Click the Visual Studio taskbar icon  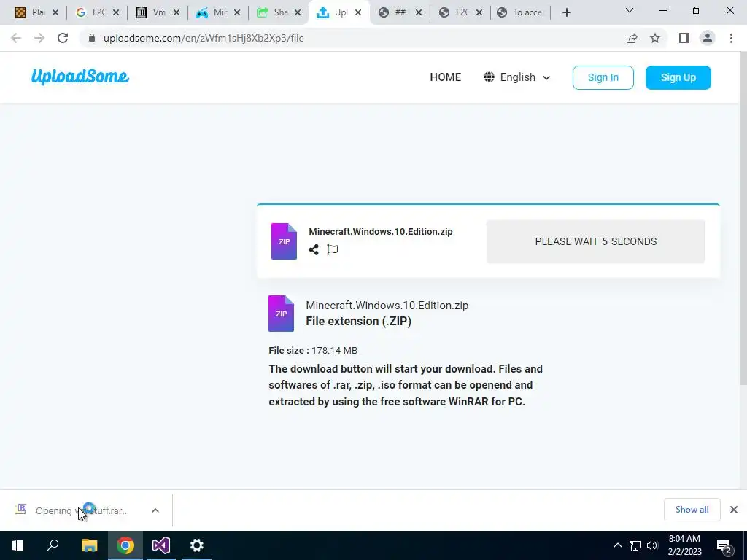point(161,545)
